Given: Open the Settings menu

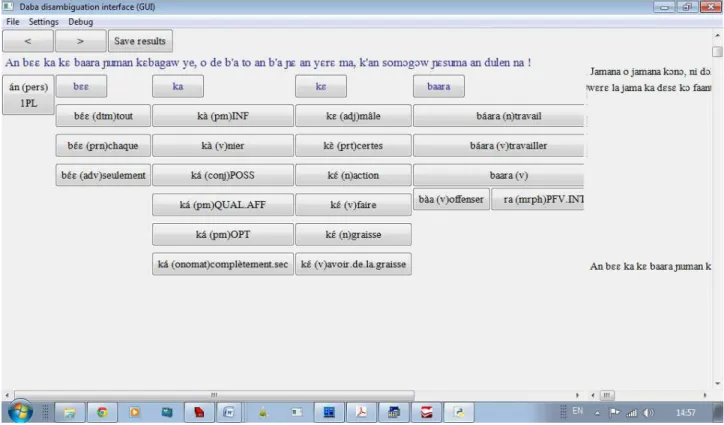Looking at the screenshot, I should (43, 22).
